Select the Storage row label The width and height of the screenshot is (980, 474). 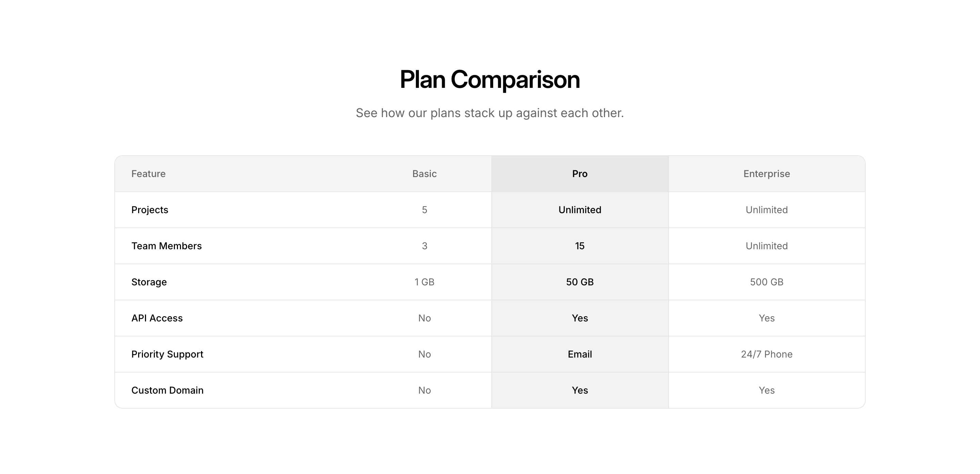(149, 282)
